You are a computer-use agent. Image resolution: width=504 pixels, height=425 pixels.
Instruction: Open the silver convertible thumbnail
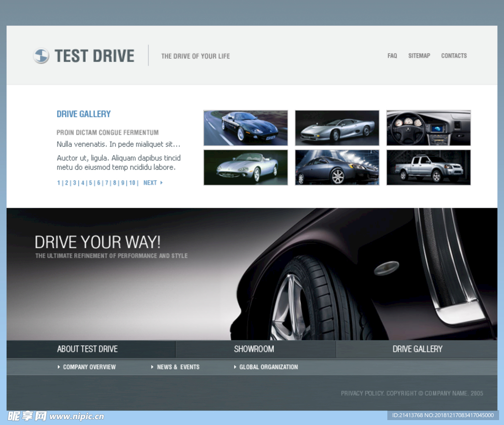pos(246,167)
